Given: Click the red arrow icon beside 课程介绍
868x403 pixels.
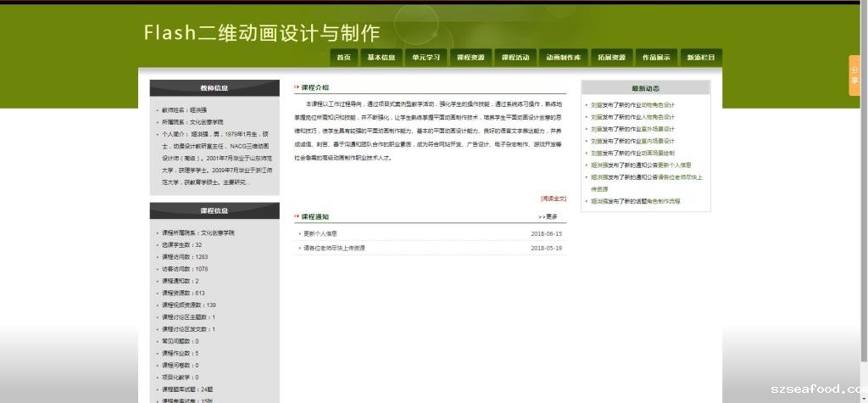Looking at the screenshot, I should pyautogui.click(x=297, y=87).
